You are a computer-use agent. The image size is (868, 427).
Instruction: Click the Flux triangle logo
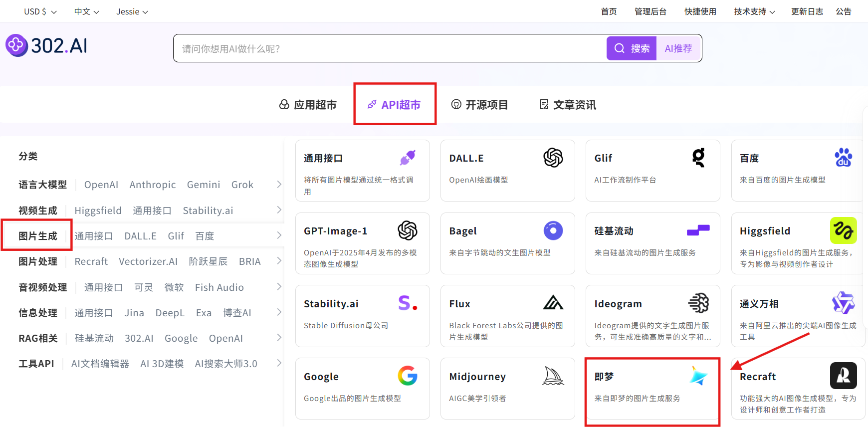point(553,303)
